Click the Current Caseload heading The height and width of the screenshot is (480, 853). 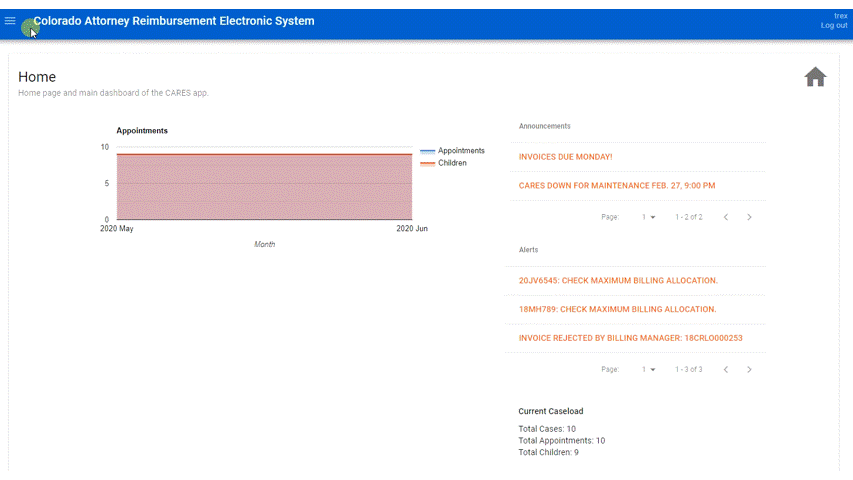click(x=550, y=411)
